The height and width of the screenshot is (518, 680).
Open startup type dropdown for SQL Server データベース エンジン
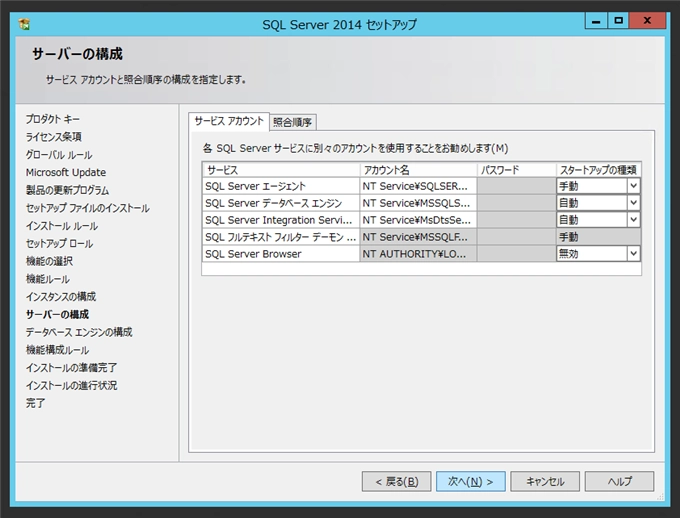tap(633, 203)
